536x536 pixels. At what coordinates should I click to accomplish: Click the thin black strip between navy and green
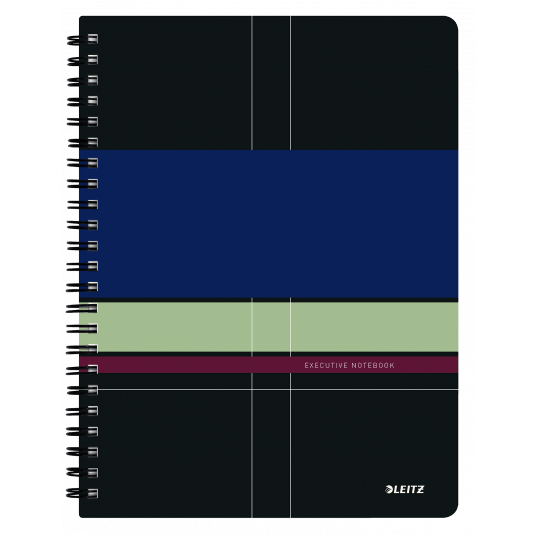[269, 300]
